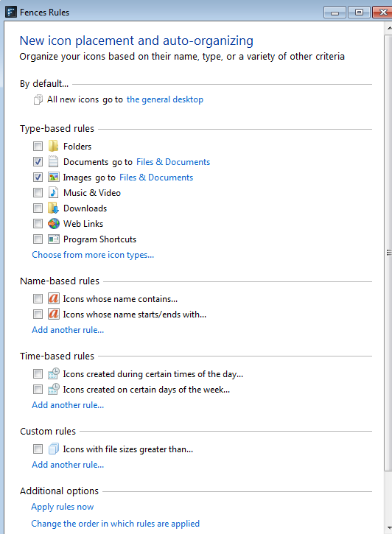Click the Documents page icon
The width and height of the screenshot is (392, 534).
[x=53, y=161]
